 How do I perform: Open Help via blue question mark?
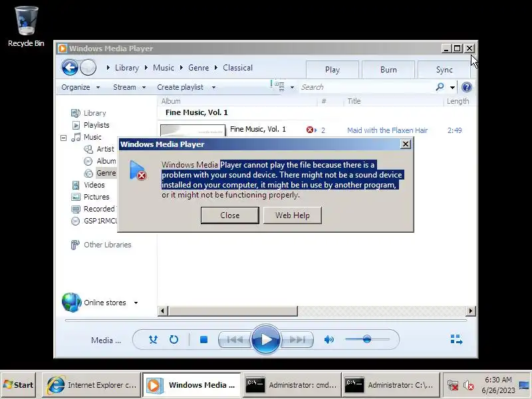(467, 87)
